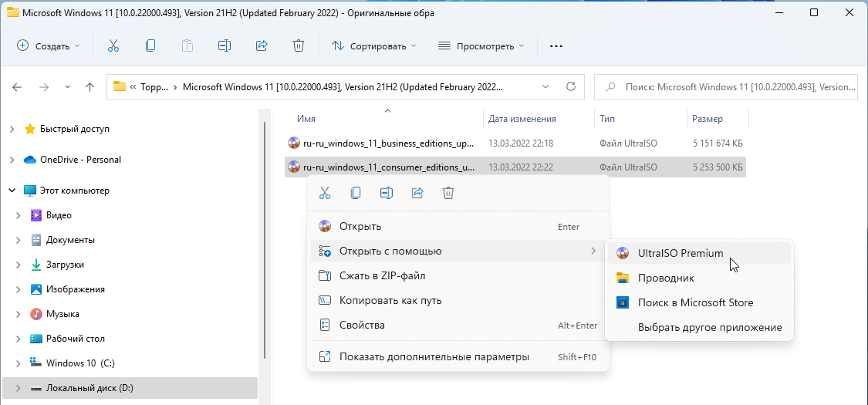Click Delete icon in context menu
Screen dimensions: 868x405
point(448,193)
